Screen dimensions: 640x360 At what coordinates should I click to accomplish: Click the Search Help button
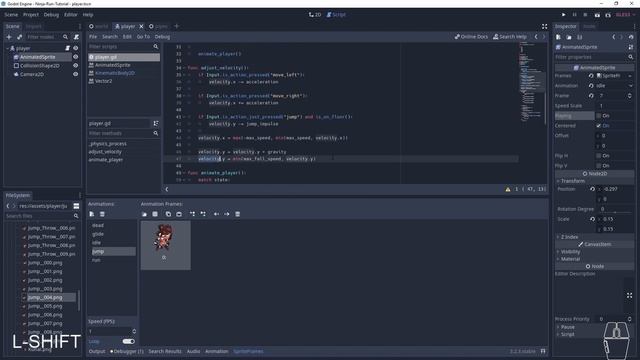tap(510, 37)
